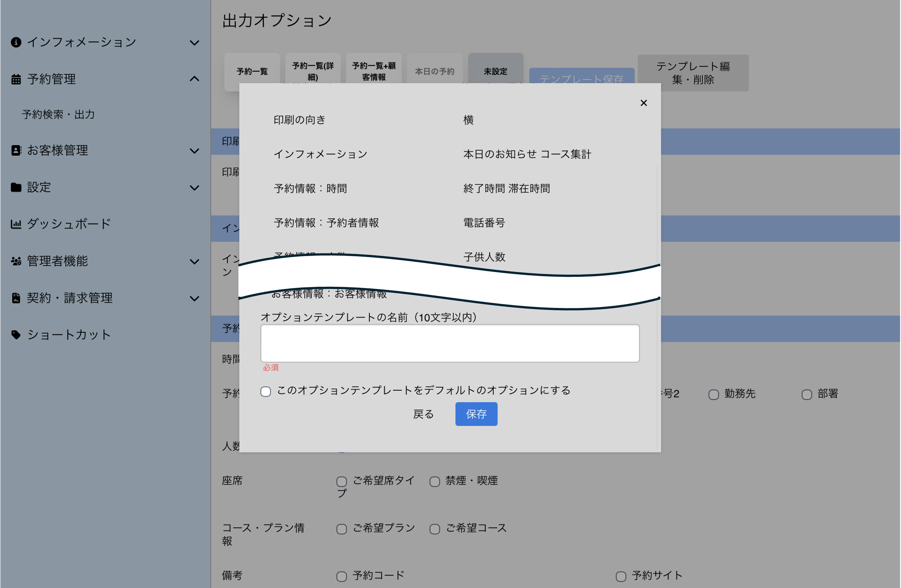Screen dimensions: 901x588
Task: Click the dialog's インフォメーション row label
Action: [320, 154]
